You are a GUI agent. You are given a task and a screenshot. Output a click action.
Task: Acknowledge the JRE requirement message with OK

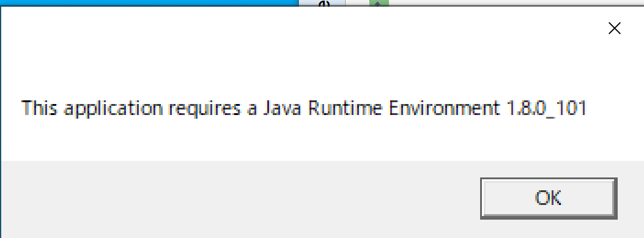549,198
